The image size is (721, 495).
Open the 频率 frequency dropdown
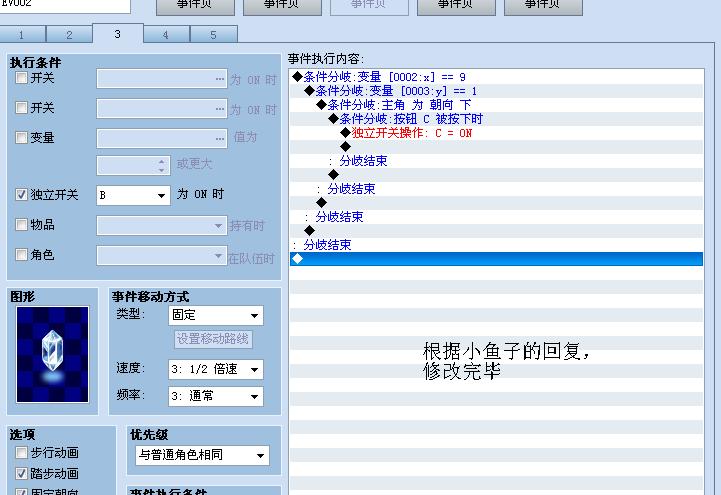point(216,396)
